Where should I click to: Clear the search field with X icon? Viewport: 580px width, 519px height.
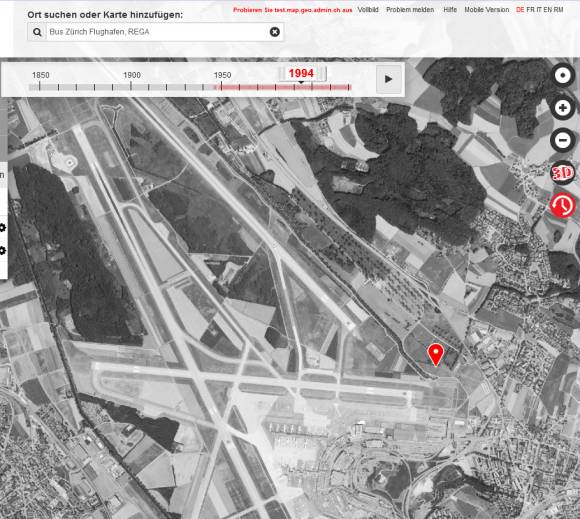(x=274, y=32)
